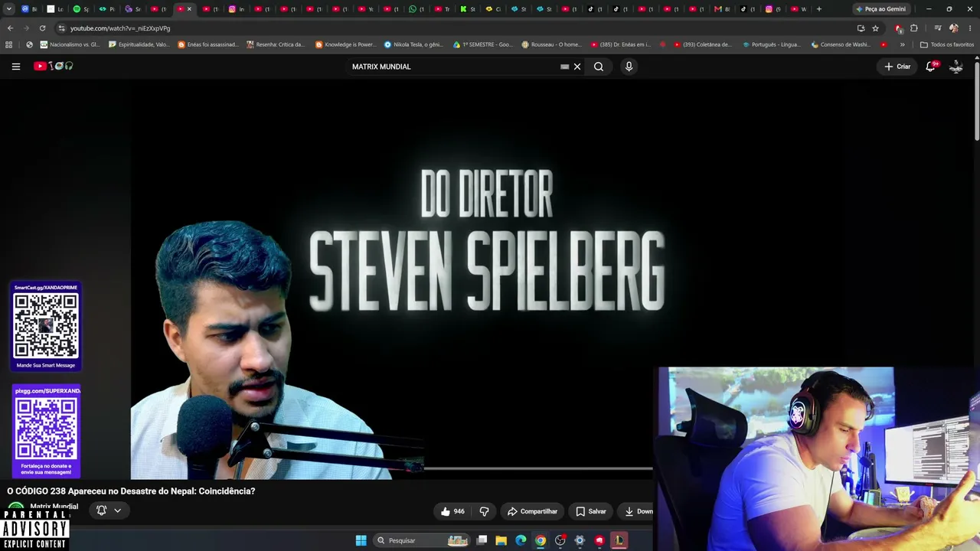Click the browser forward arrow
Image resolution: width=980 pixels, height=551 pixels.
[x=26, y=28]
